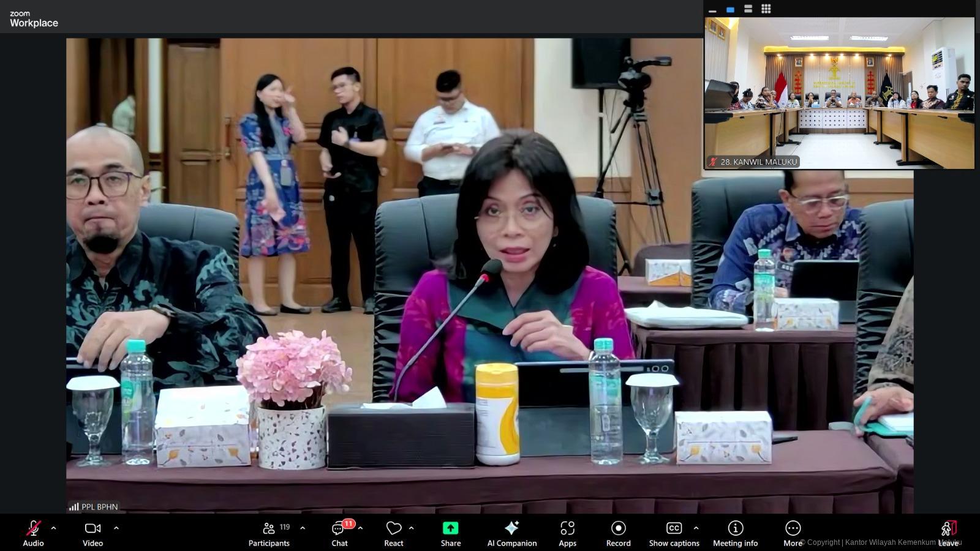Open the video settings caret menu
This screenshot has height=551, width=980.
pyautogui.click(x=116, y=528)
